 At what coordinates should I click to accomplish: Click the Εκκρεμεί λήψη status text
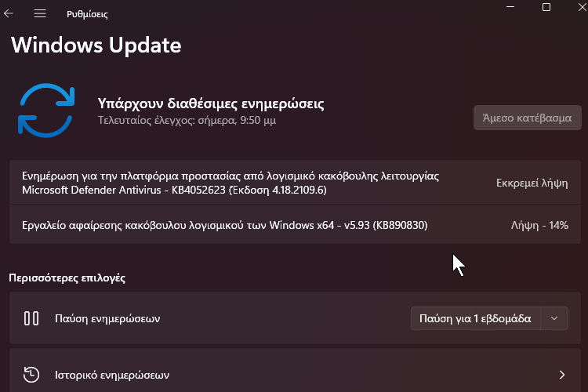pos(532,183)
